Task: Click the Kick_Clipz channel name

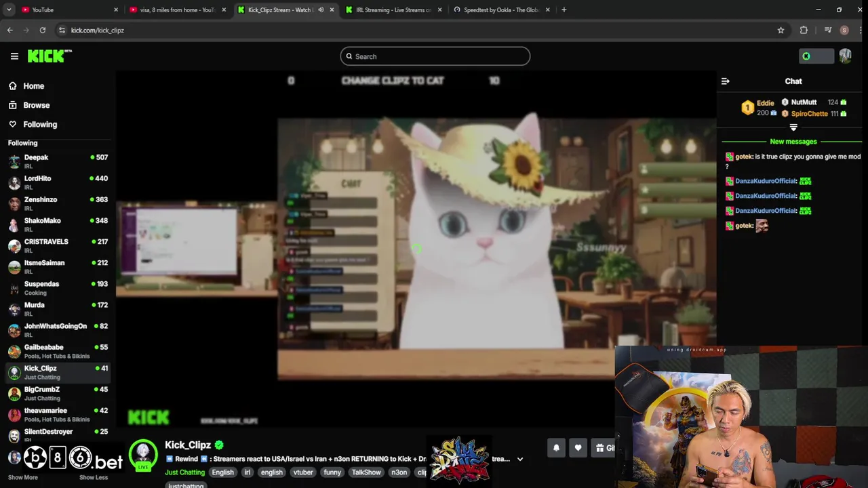Action: click(188, 445)
